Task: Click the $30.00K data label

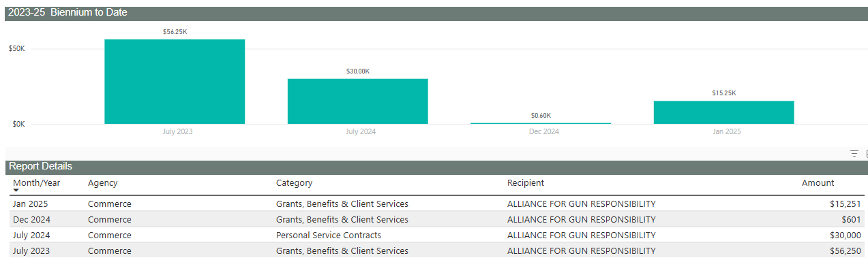Action: (x=357, y=71)
